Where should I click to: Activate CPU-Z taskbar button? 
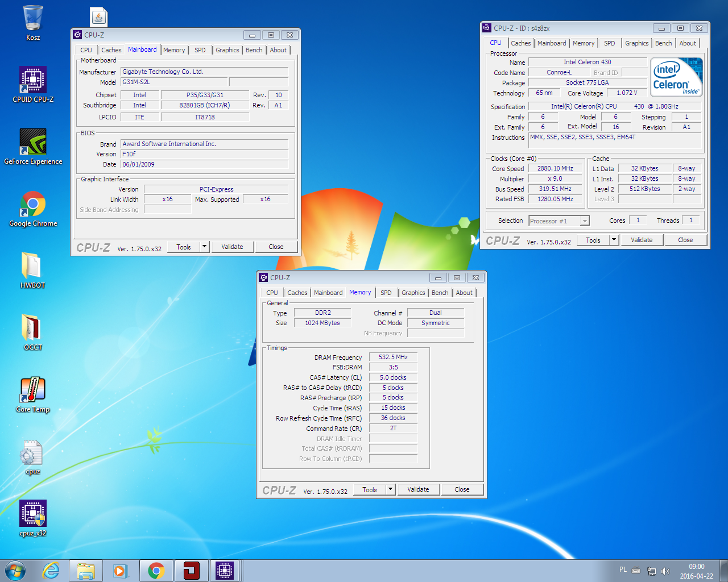225,571
